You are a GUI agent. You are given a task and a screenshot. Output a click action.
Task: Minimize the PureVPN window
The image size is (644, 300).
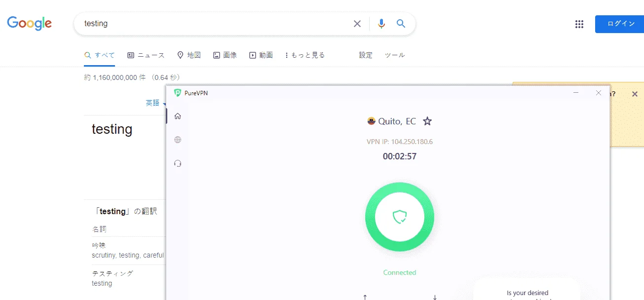(x=576, y=93)
